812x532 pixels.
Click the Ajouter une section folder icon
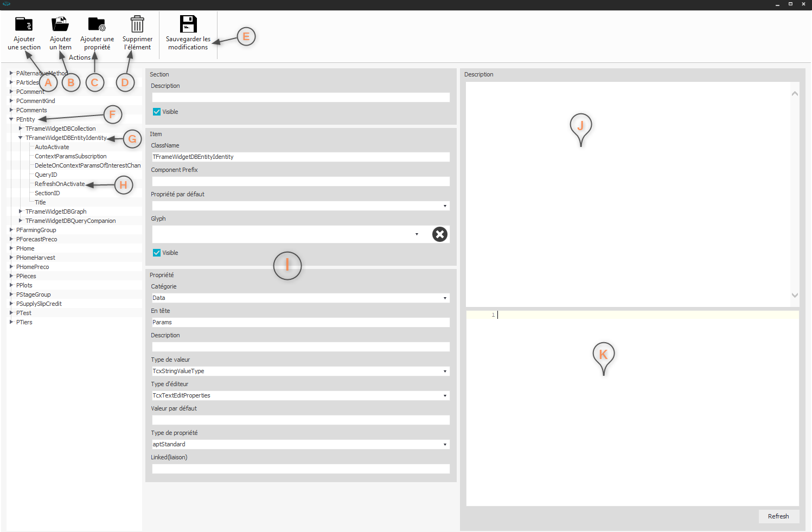[24, 24]
